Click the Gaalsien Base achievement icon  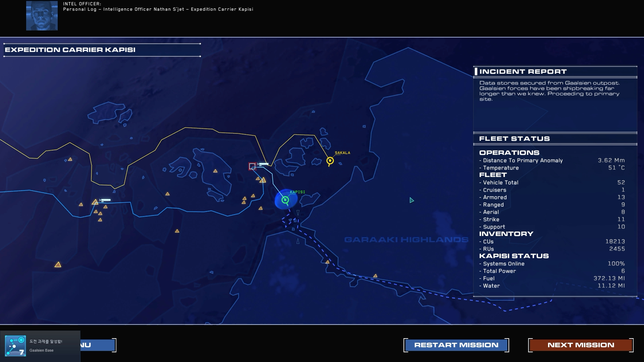pos(15,346)
